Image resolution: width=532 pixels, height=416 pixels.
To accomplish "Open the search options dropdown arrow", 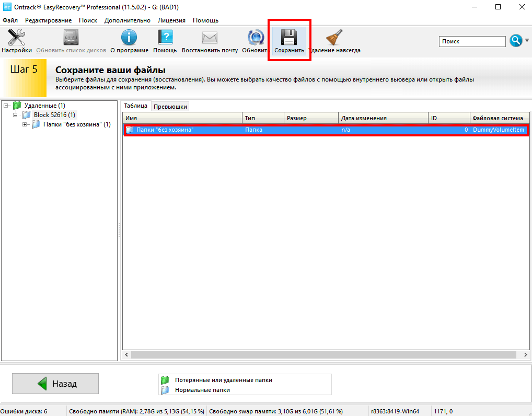I will coord(525,42).
